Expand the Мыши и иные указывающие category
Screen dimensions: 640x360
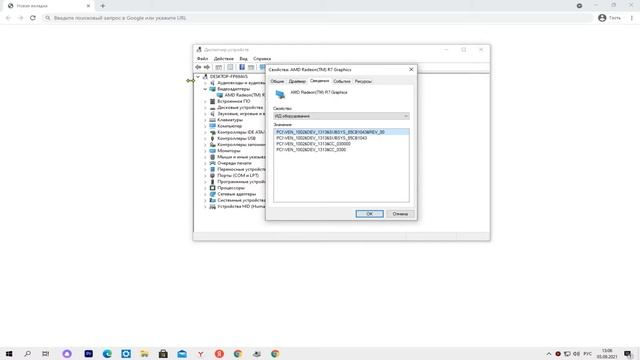tap(205, 157)
